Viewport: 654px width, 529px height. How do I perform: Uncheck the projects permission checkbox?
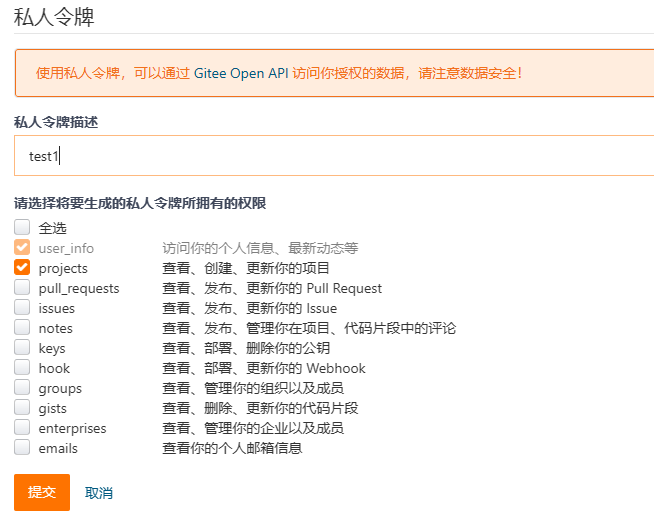pyautogui.click(x=22, y=268)
